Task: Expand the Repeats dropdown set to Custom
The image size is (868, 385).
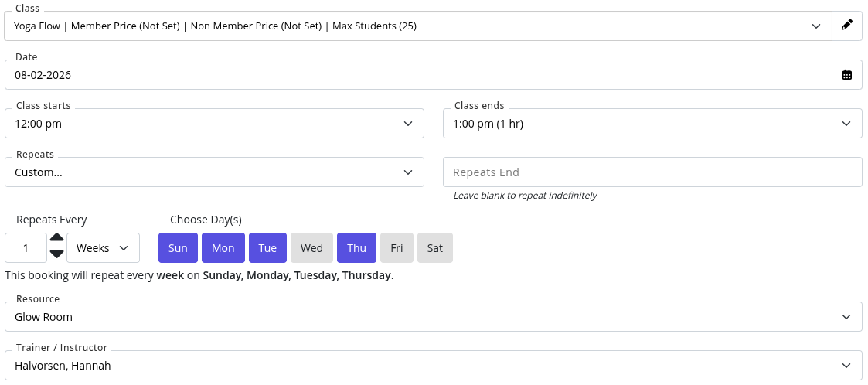Action: (214, 172)
